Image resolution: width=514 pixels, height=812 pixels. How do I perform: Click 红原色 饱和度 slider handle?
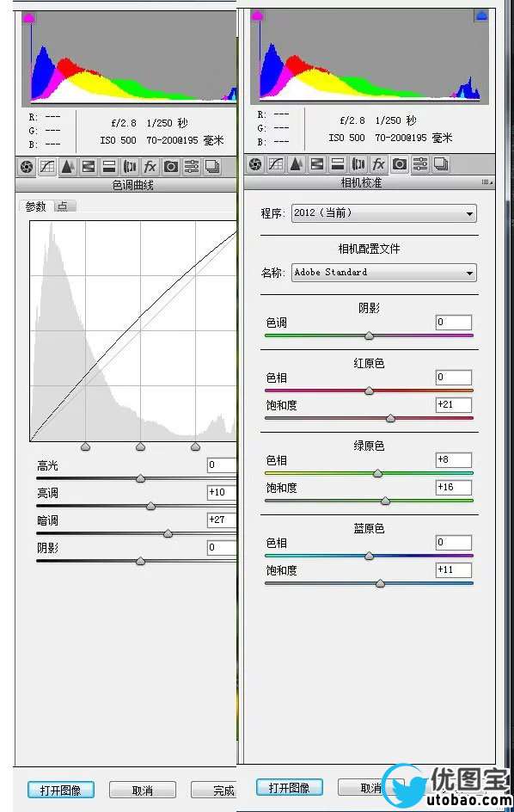pos(391,418)
